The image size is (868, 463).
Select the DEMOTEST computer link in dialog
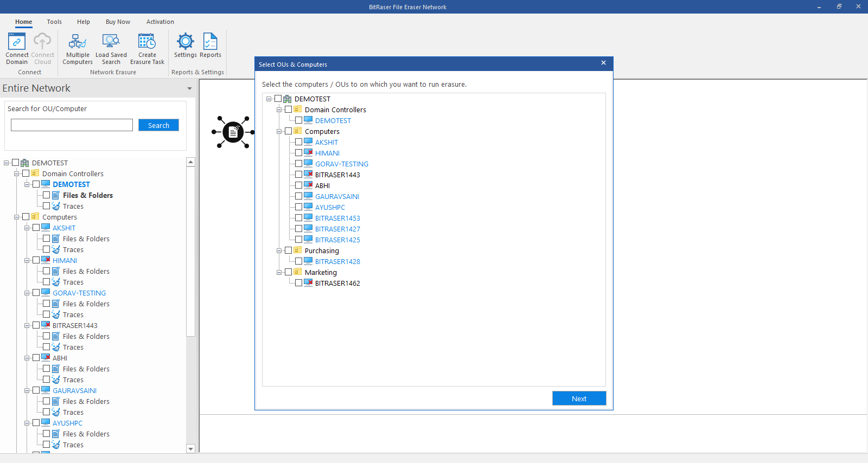point(333,120)
